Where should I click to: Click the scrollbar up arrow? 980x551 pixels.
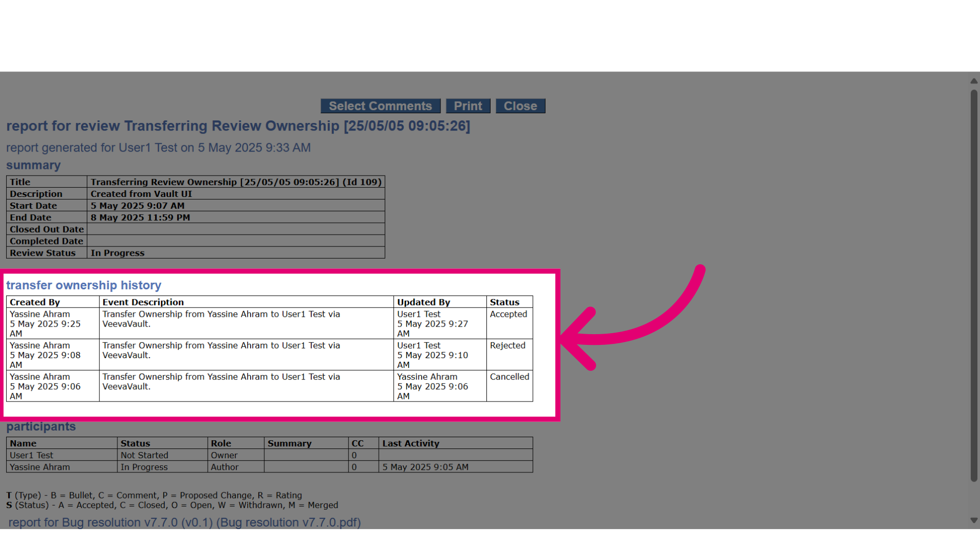[974, 81]
